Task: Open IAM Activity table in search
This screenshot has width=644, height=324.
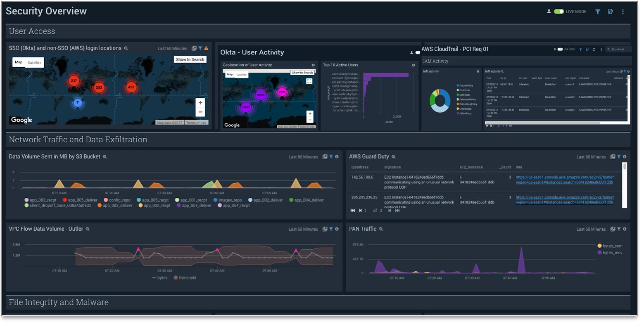Action: (x=502, y=72)
